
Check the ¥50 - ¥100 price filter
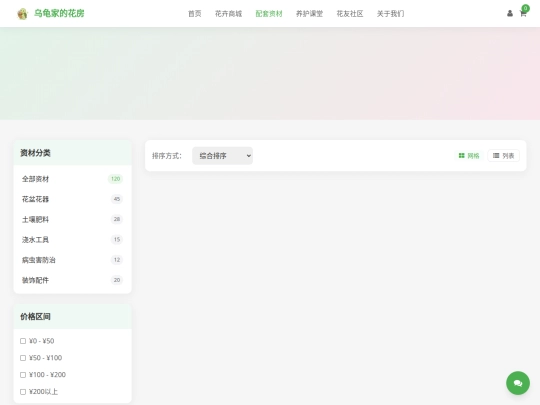point(23,358)
